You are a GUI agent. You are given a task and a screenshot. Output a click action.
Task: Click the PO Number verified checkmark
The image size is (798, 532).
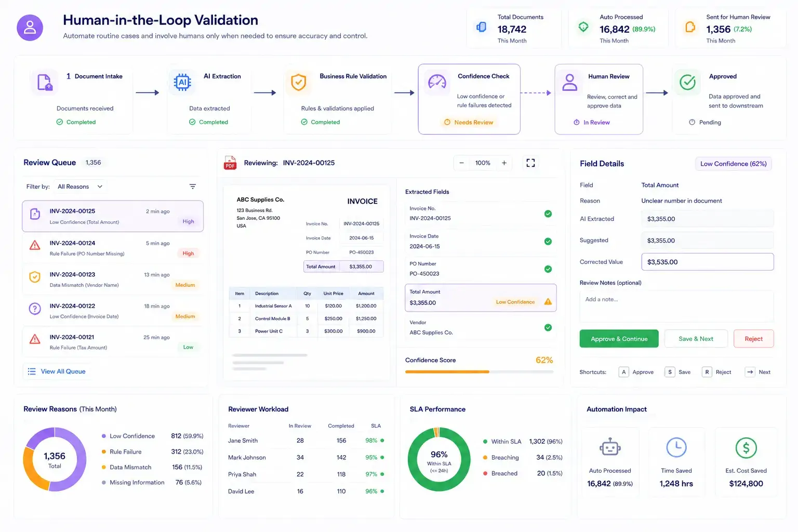pyautogui.click(x=548, y=269)
